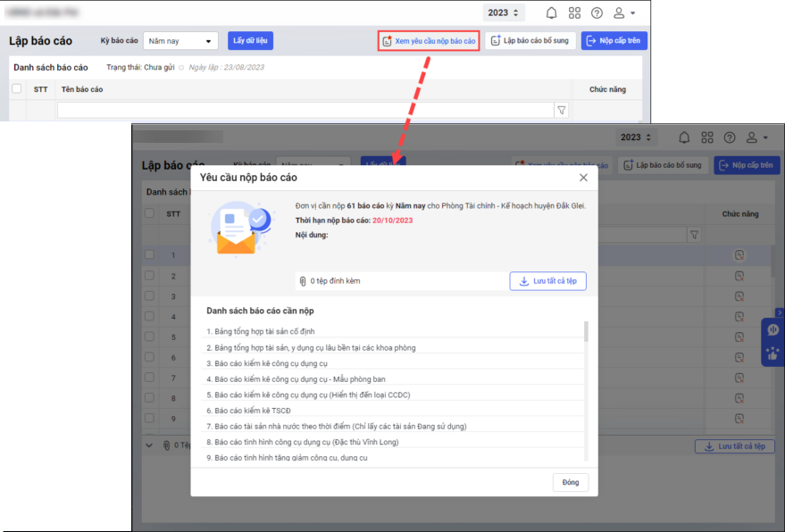Screen dimensions: 785x532
Task: Click remove-report icon for row 2
Action: coord(739,276)
